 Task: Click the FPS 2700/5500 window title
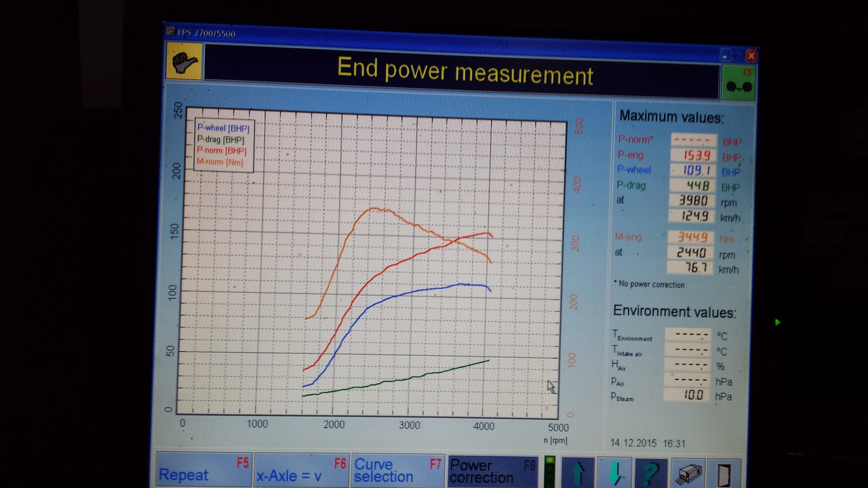click(206, 33)
